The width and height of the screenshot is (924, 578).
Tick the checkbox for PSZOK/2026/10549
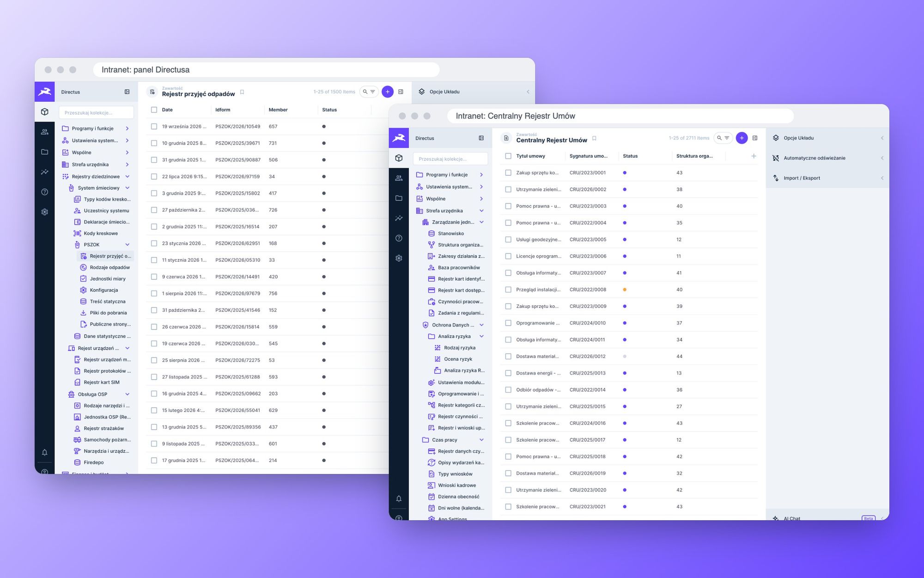coord(154,126)
